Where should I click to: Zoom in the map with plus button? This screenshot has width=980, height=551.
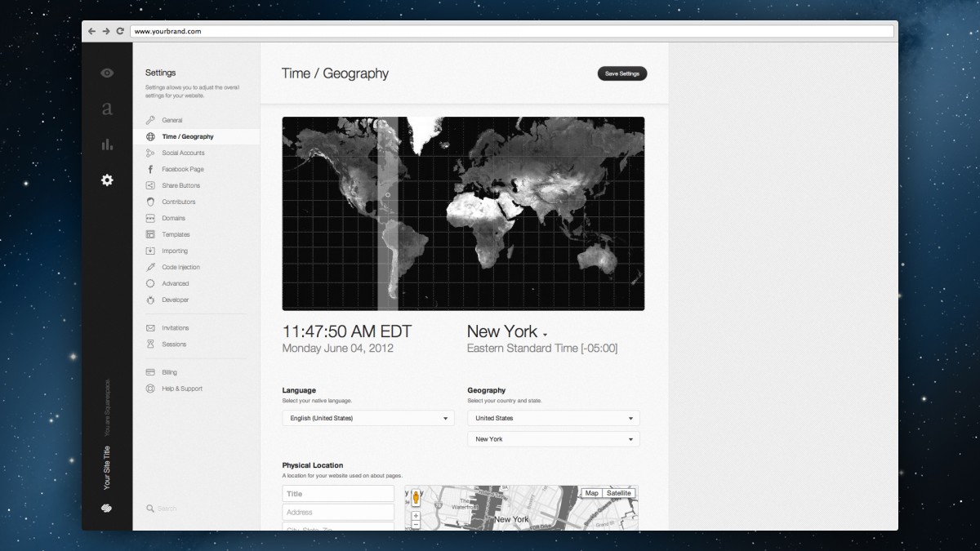click(416, 516)
